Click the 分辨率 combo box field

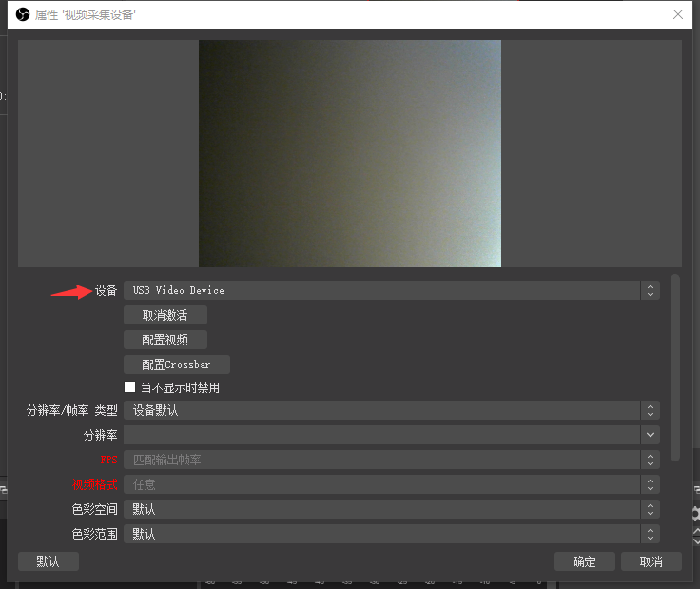[380, 435]
